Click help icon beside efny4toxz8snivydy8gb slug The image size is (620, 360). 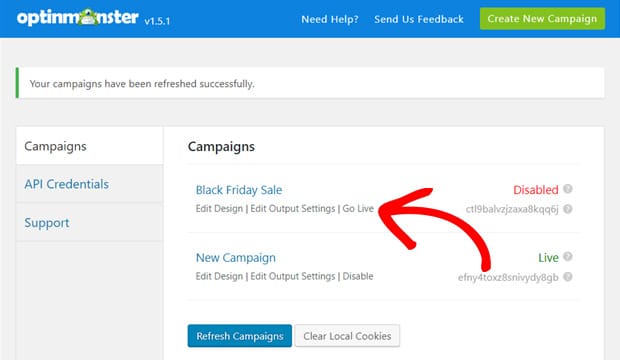568,277
